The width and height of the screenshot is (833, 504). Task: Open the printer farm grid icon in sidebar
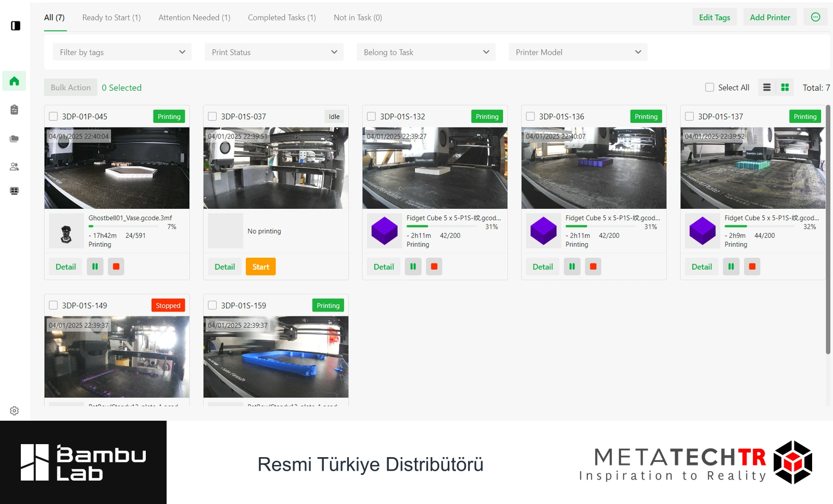pos(14,191)
